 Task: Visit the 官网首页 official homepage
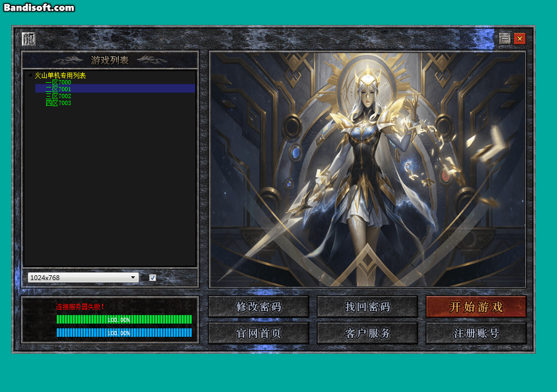pyautogui.click(x=259, y=333)
